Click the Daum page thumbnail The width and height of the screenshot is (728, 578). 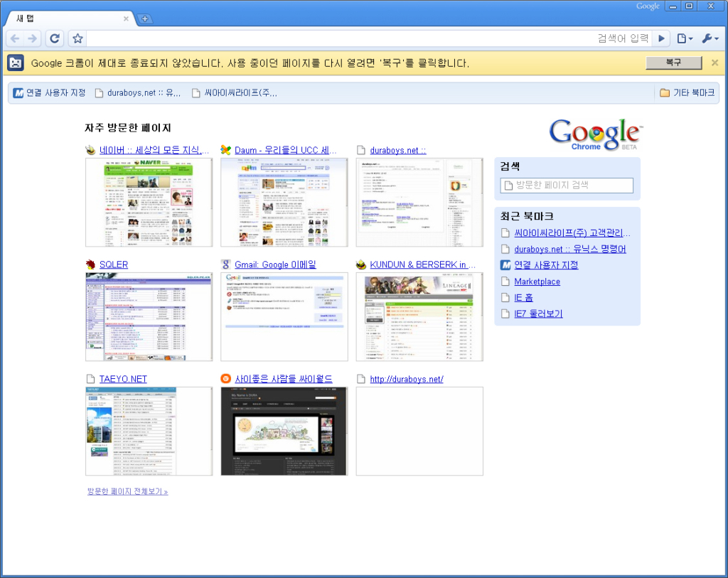point(284,203)
